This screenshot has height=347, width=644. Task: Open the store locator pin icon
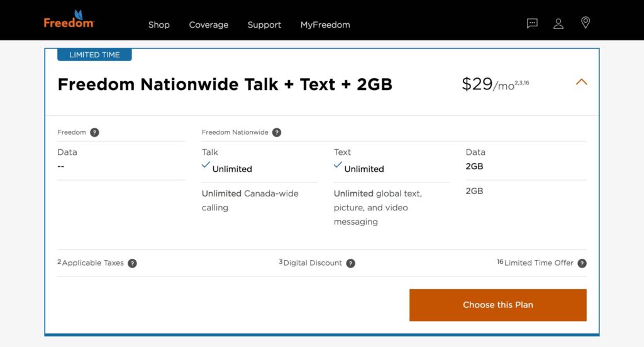586,23
